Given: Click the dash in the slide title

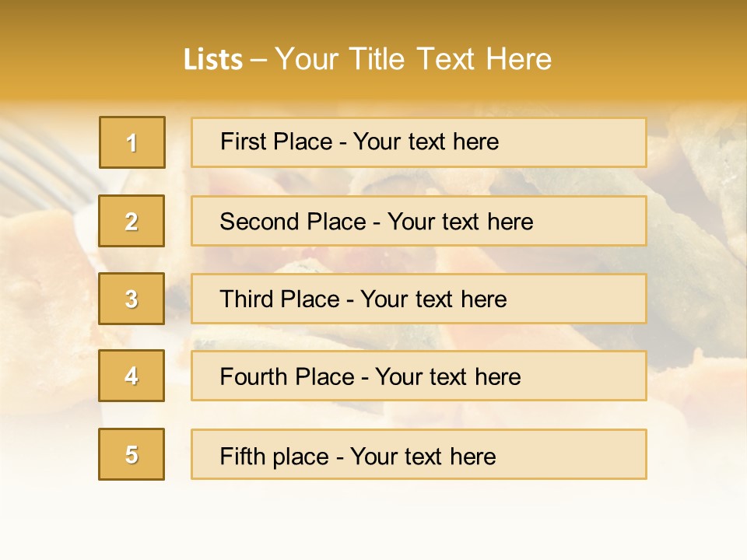Looking at the screenshot, I should [258, 60].
